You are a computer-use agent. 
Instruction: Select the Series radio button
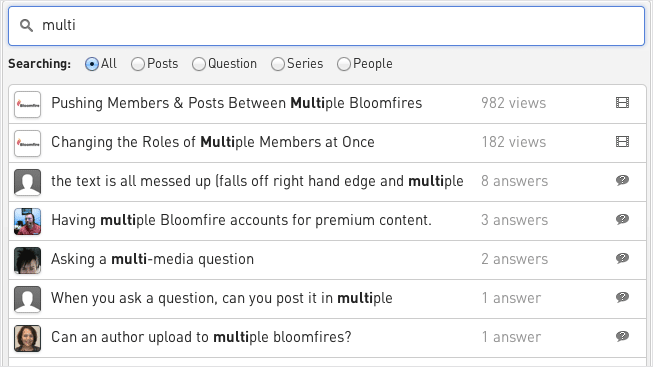click(278, 64)
